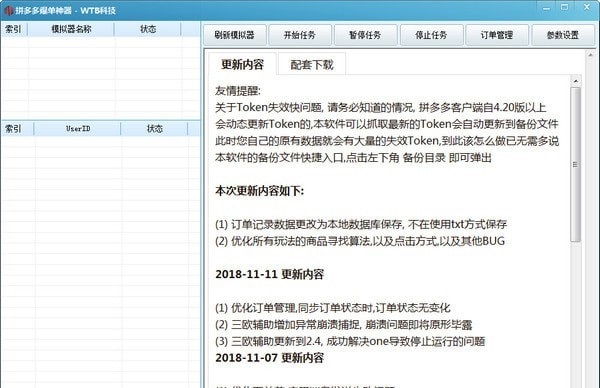Click the UserID column header
Screen dimensions: 600x388
(78, 129)
